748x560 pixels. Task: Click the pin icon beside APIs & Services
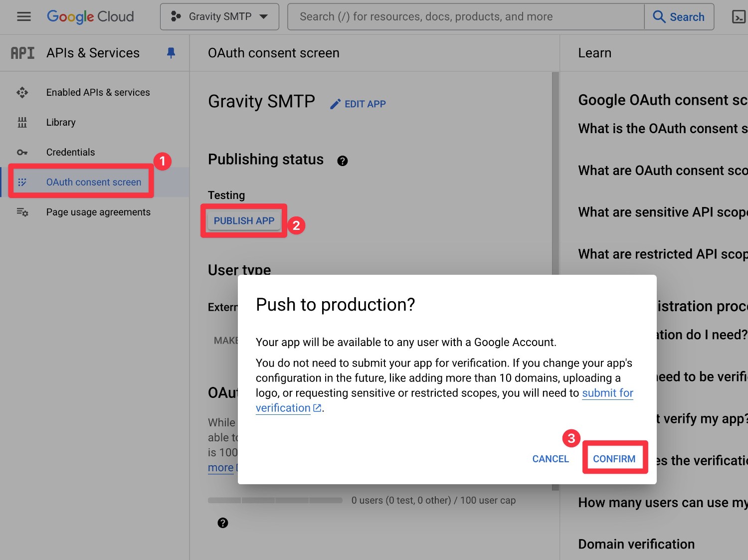click(171, 53)
